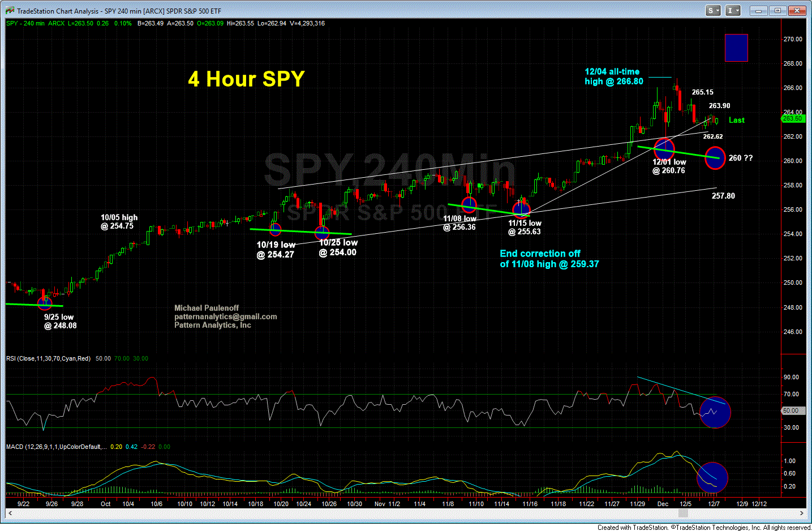This screenshot has width=812, height=531.
Task: Click the left arrow of the horizontal scrollbar
Action: tap(9, 513)
